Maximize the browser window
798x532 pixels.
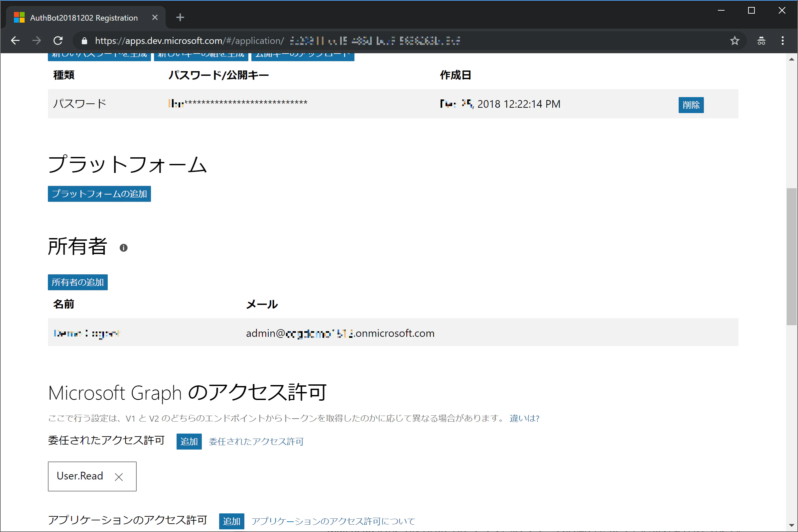(x=751, y=11)
